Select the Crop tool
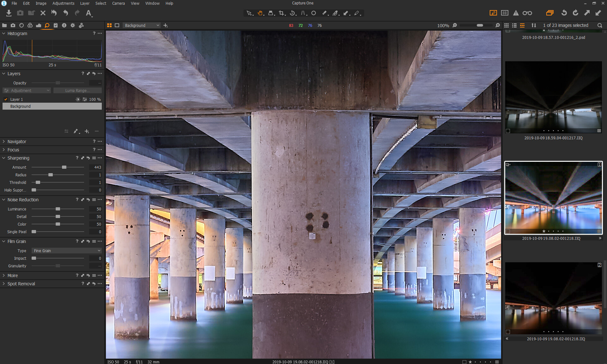 [x=281, y=13]
